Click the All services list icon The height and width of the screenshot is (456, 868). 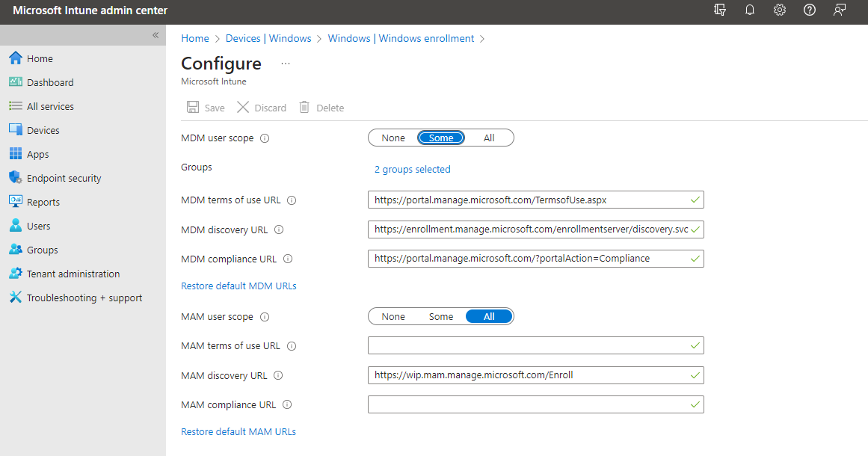16,105
